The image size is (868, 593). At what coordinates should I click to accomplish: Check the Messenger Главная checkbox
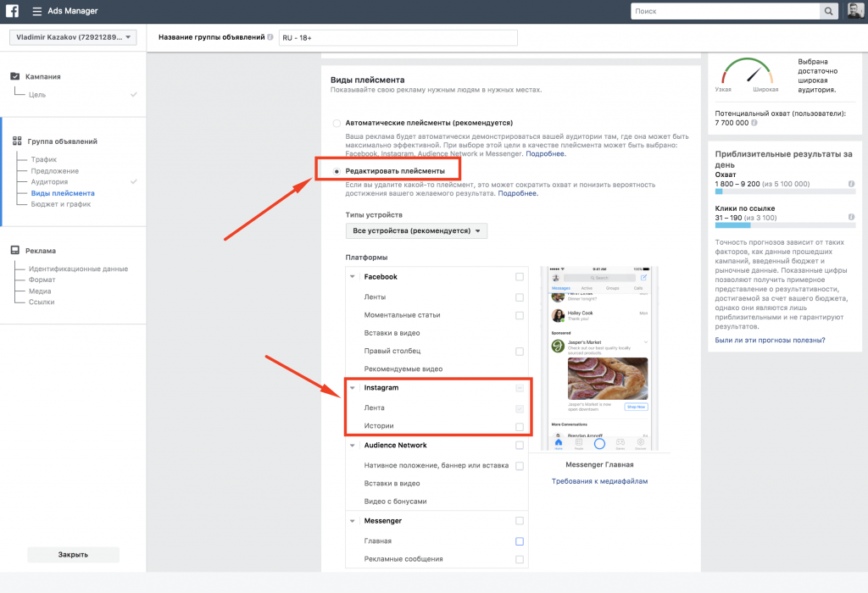point(520,541)
